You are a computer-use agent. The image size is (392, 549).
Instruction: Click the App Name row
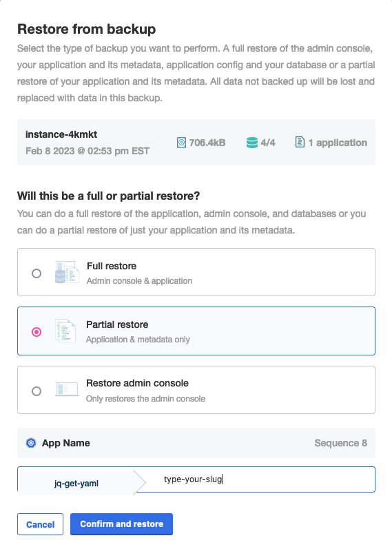[x=196, y=443]
